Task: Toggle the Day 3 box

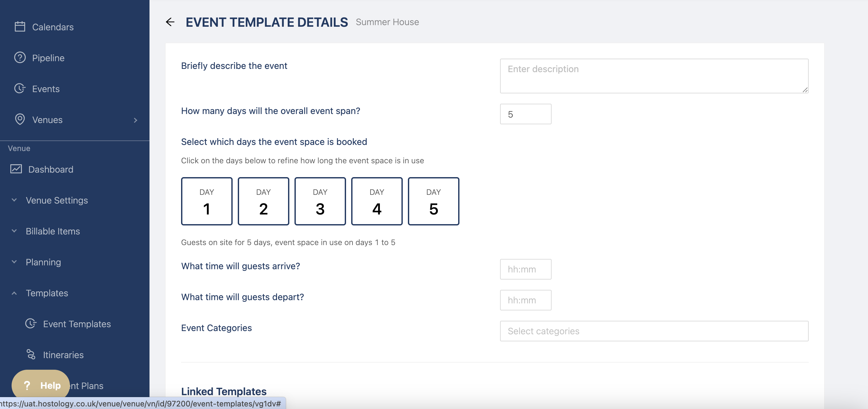Action: 320,201
